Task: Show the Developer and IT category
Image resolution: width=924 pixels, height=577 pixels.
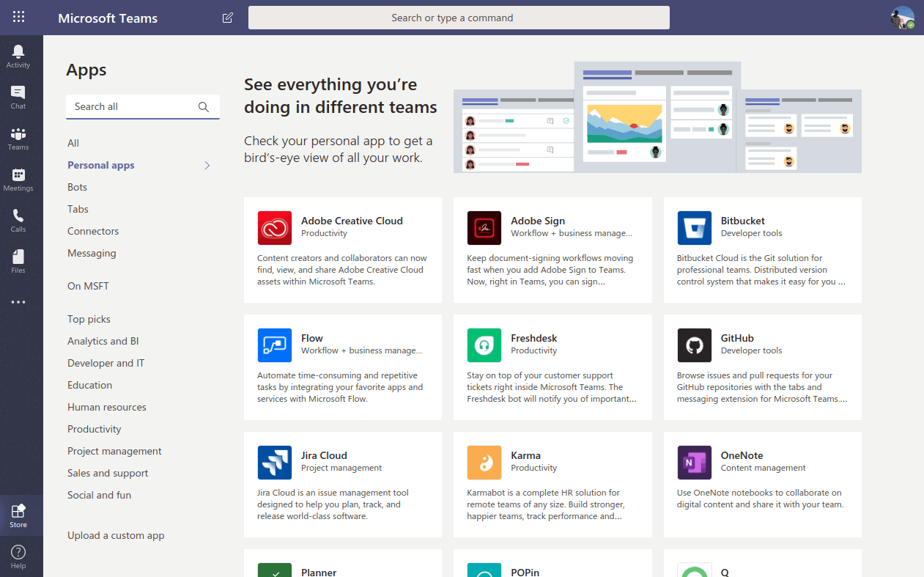Action: 106,364
